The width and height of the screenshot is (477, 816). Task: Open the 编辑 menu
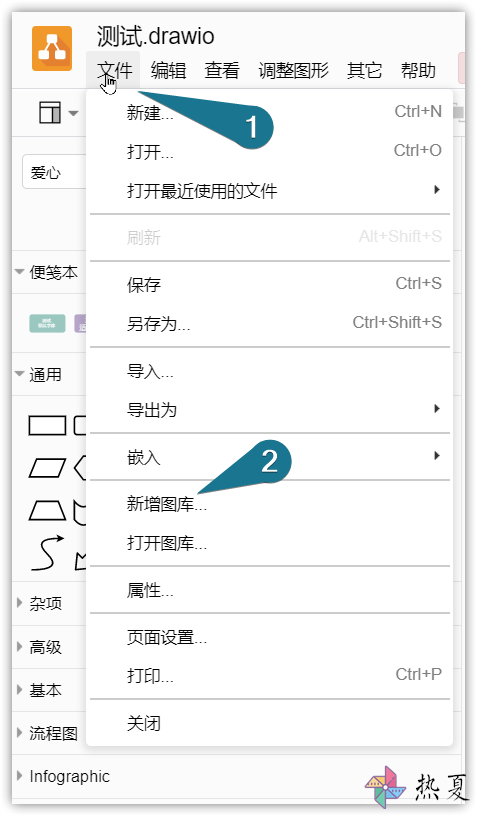[x=168, y=70]
